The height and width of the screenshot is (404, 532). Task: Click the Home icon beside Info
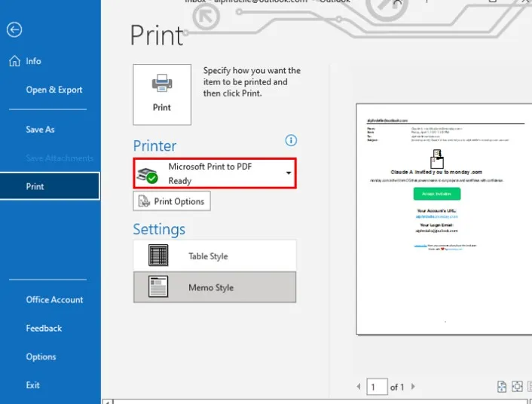click(14, 61)
